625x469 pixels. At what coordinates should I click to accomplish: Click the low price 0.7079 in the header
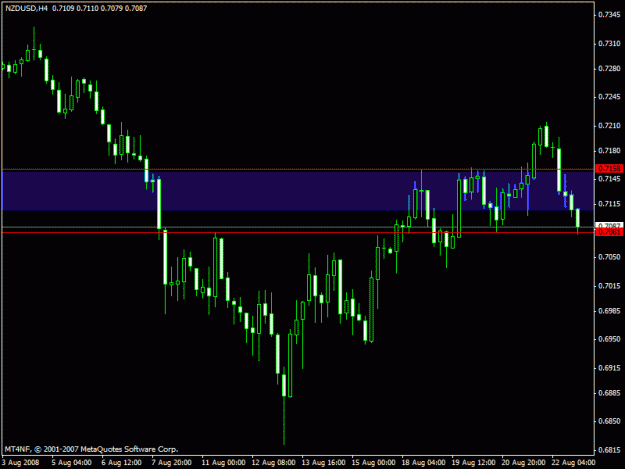coord(112,8)
